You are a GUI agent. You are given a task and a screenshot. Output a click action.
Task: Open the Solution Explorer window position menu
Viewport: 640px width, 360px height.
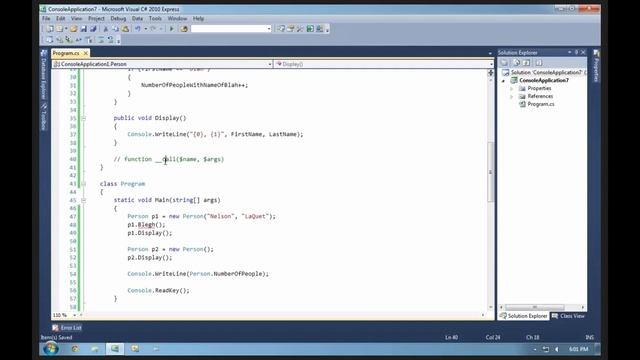[569, 52]
